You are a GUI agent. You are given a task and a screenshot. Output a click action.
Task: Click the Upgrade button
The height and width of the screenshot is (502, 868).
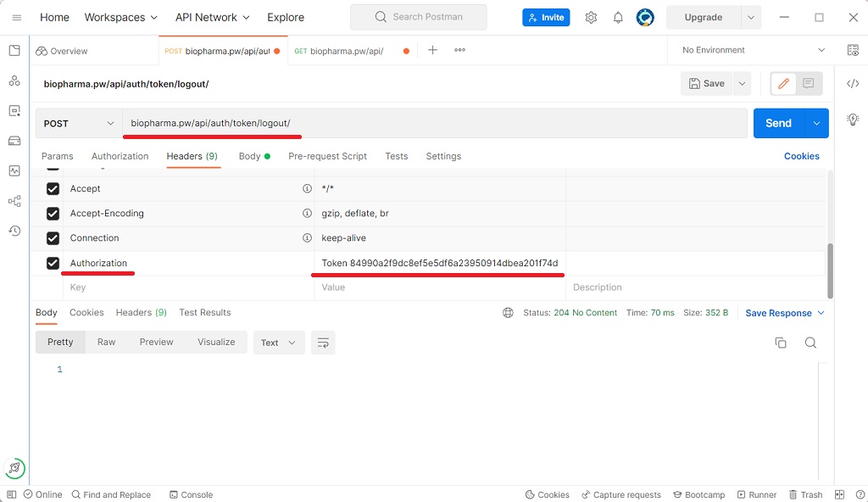pyautogui.click(x=703, y=18)
